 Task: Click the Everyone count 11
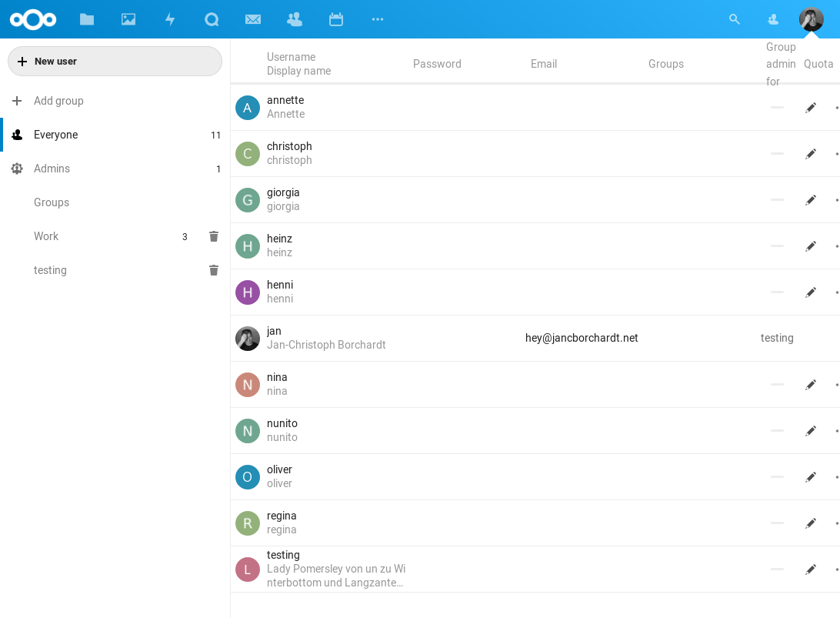click(215, 135)
